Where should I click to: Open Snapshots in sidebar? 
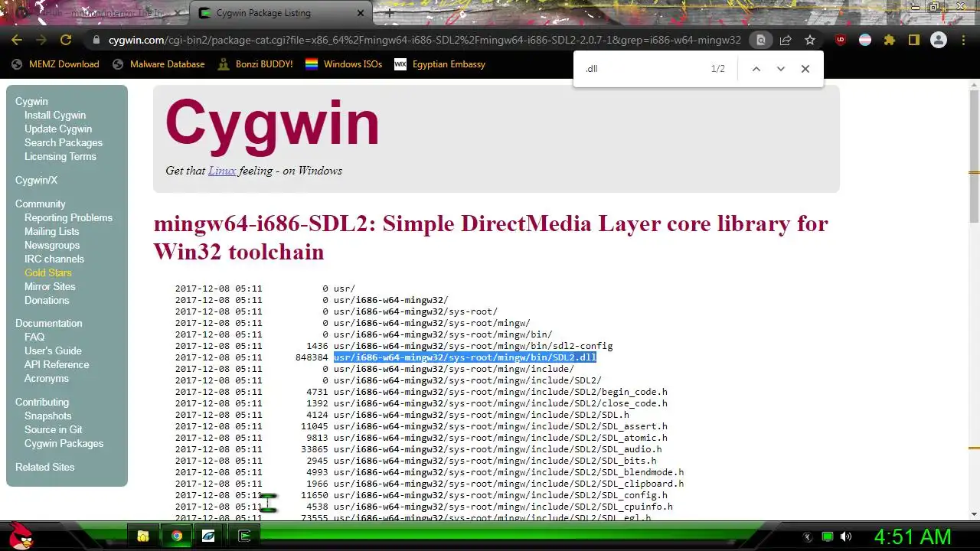[x=48, y=416]
